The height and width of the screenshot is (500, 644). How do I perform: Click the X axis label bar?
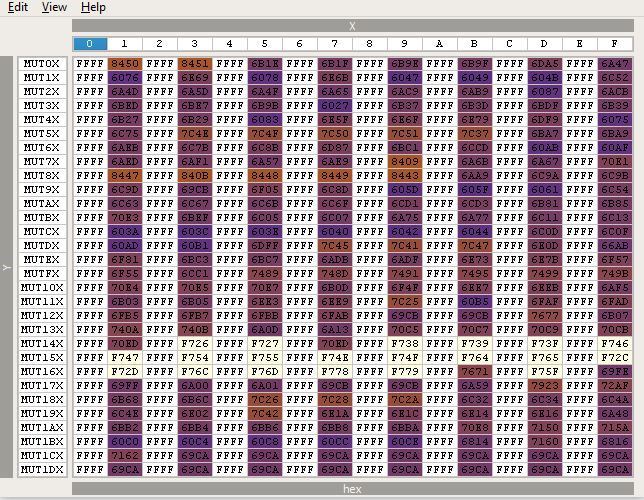[351, 26]
